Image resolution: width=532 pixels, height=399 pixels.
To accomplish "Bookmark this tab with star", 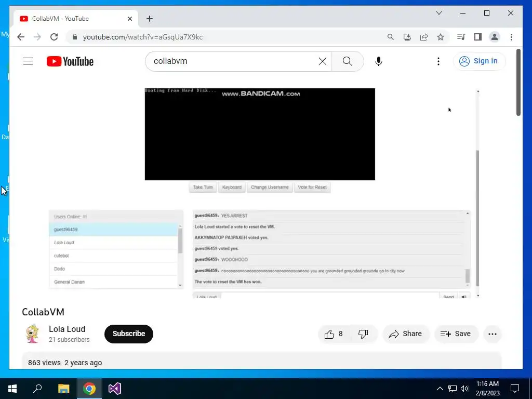I will tap(441, 37).
